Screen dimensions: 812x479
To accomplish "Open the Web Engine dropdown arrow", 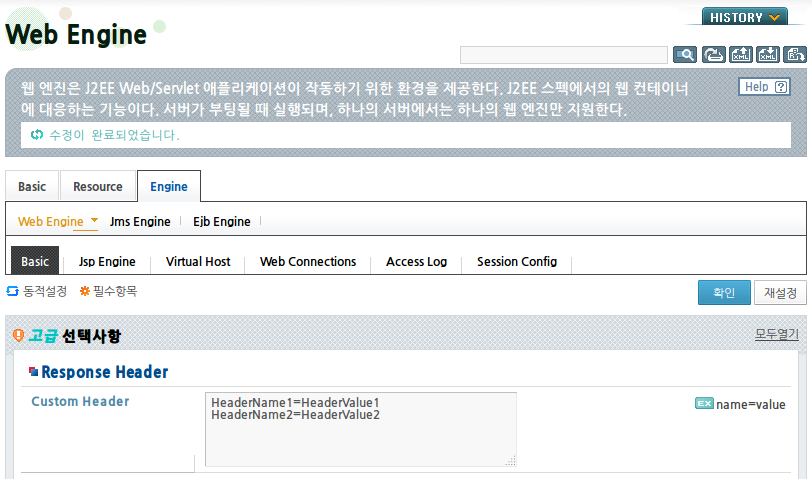I will point(94,220).
